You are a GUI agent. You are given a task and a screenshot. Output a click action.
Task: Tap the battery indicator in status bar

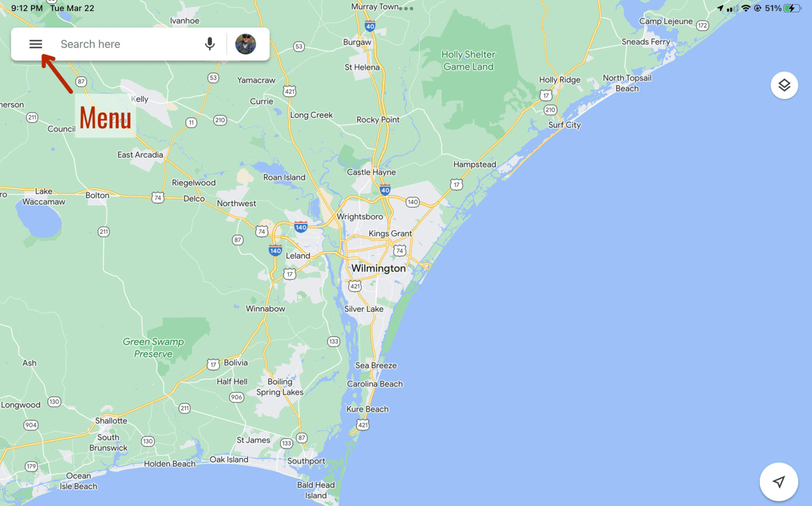click(x=792, y=8)
